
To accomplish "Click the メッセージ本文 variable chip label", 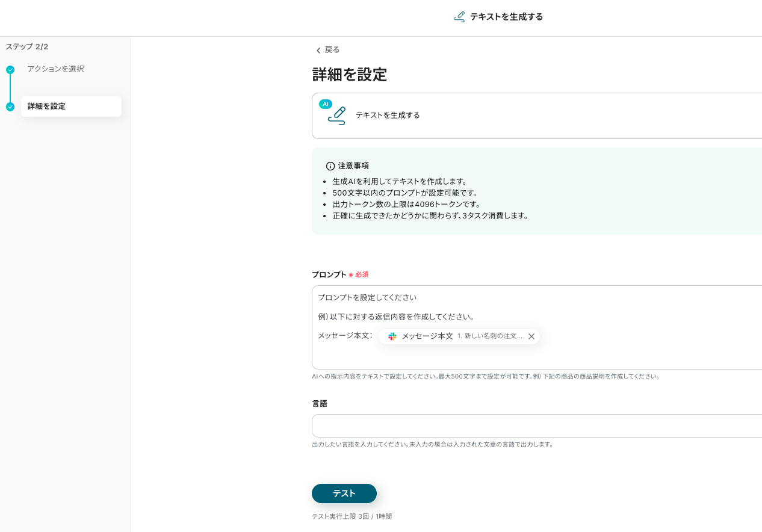I will pos(427,336).
